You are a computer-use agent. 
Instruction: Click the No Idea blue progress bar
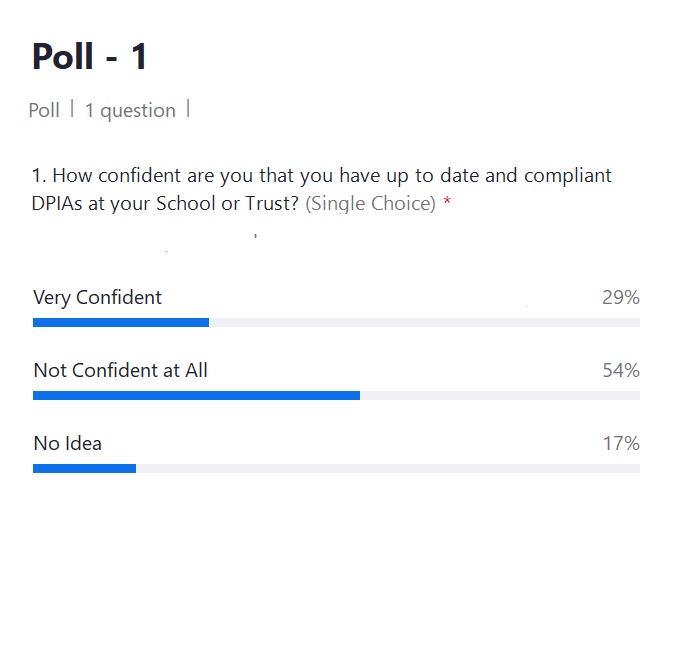coord(84,468)
